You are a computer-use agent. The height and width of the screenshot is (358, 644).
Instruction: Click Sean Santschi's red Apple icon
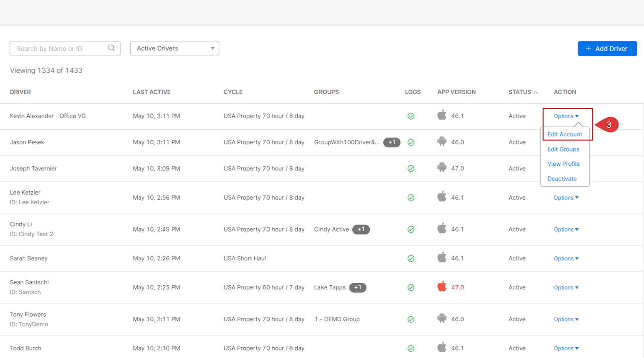tap(442, 287)
